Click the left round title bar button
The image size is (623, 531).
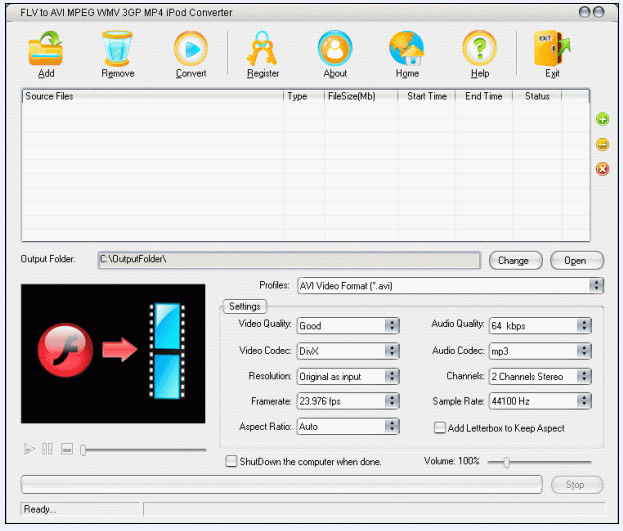click(x=584, y=12)
